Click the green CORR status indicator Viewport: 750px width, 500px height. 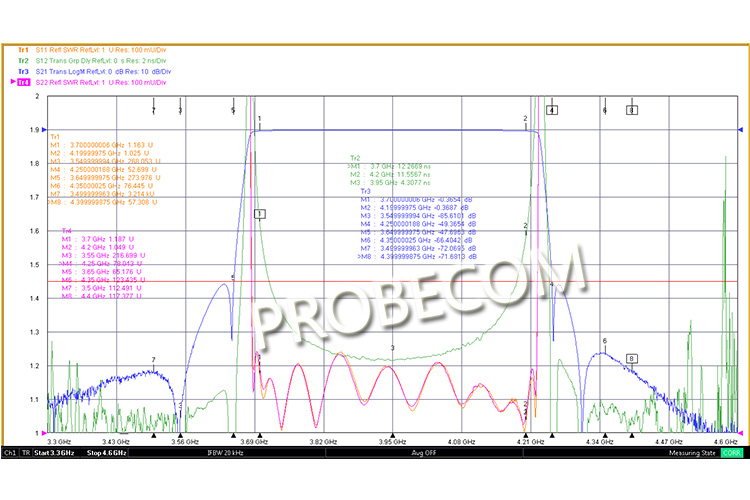732,453
